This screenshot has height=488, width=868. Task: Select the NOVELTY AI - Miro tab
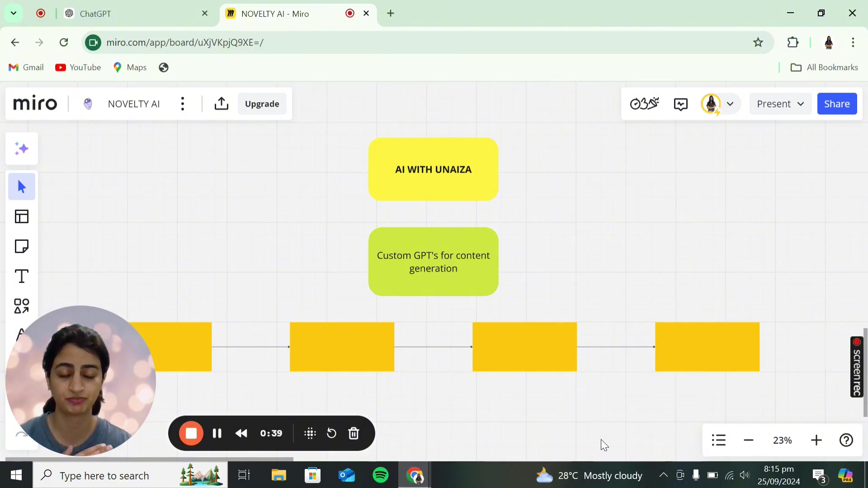click(289, 14)
